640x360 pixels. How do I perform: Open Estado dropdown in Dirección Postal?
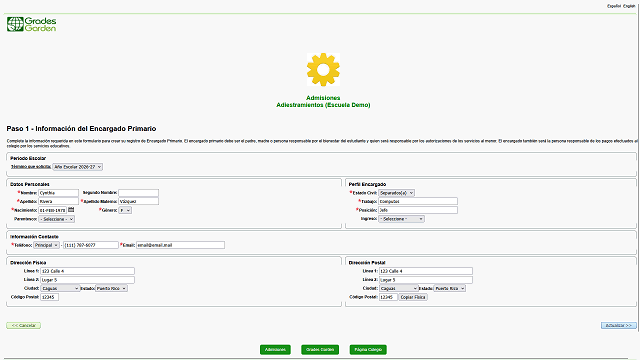point(450,289)
